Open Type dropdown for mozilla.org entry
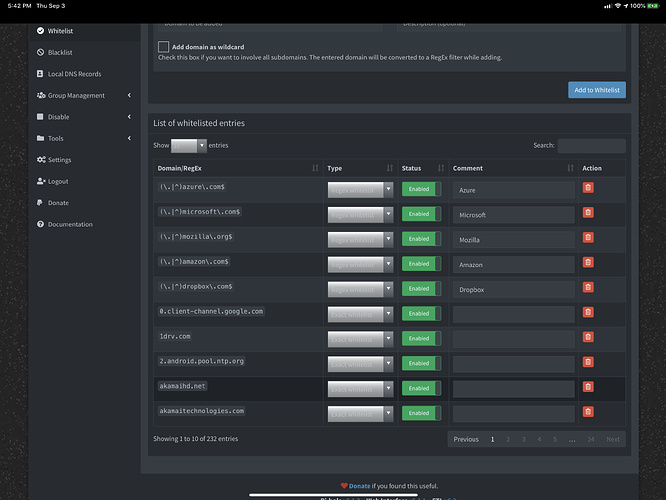666x500 pixels. (x=360, y=240)
